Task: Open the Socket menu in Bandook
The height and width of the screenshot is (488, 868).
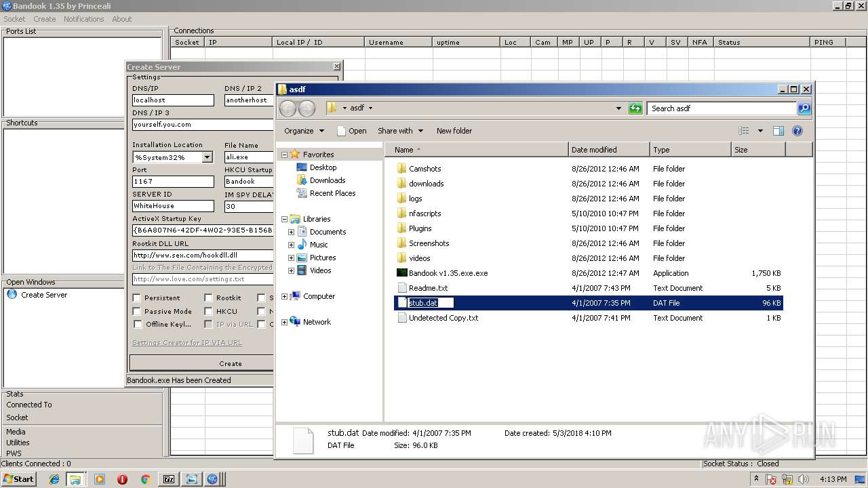Action: (x=14, y=19)
